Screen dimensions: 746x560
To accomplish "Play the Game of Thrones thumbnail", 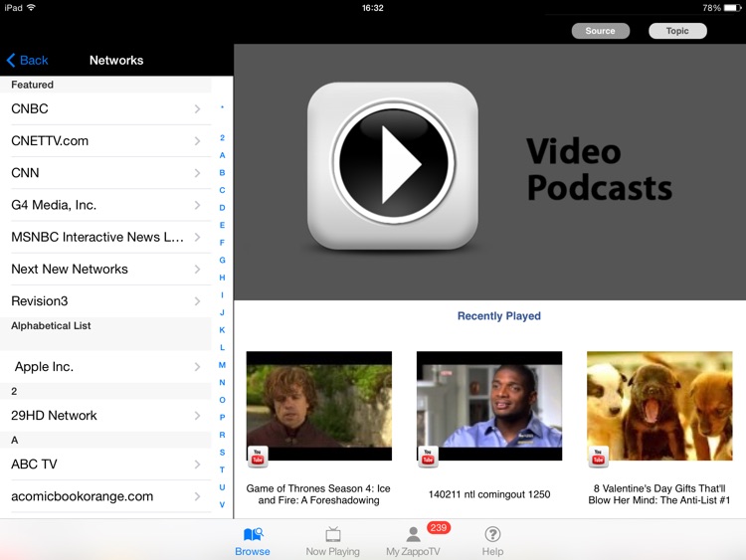I will [319, 406].
